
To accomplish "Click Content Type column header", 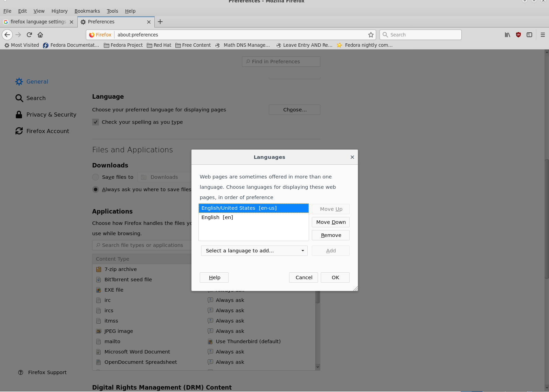I will click(142, 259).
